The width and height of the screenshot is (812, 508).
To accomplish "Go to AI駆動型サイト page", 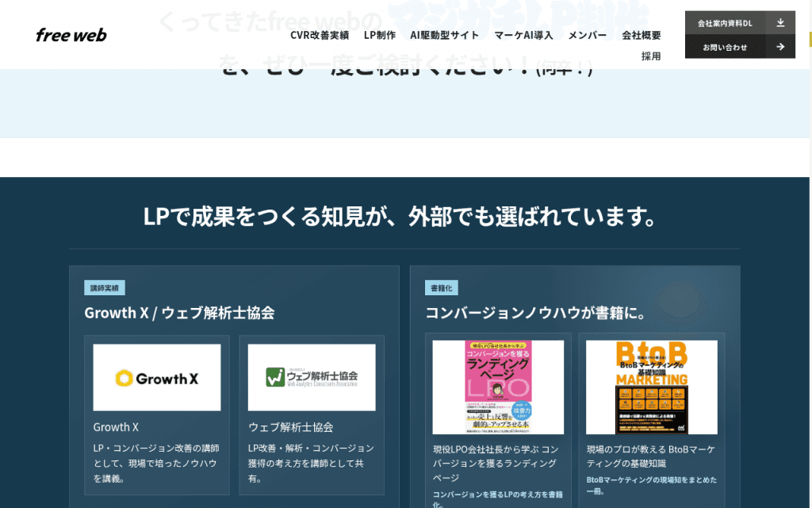I will point(444,35).
